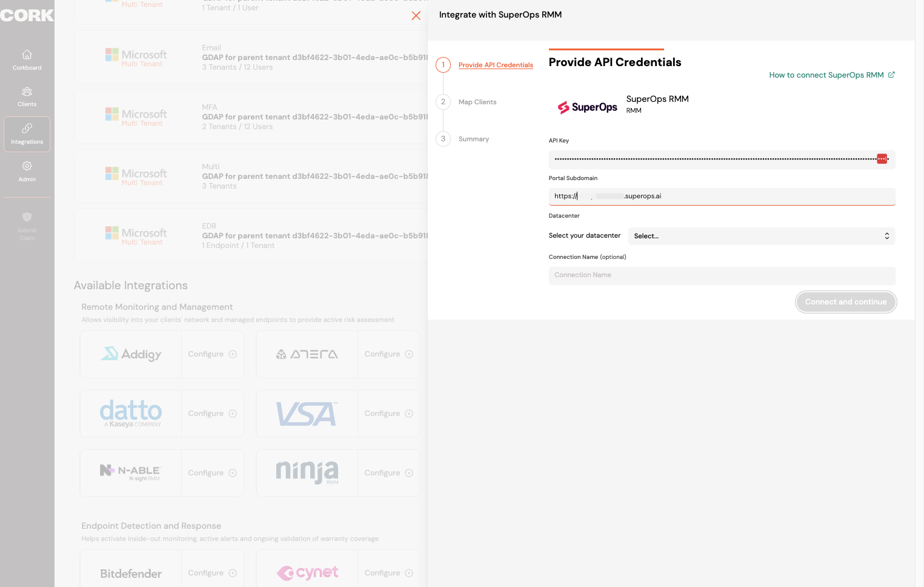Select step 1 Provide API Credentials
This screenshot has height=587, width=924.
click(496, 65)
